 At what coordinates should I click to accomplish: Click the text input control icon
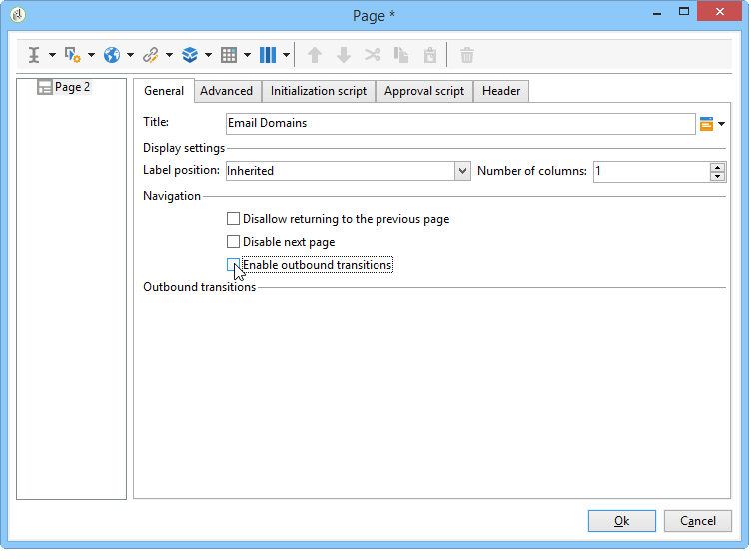[x=34, y=55]
